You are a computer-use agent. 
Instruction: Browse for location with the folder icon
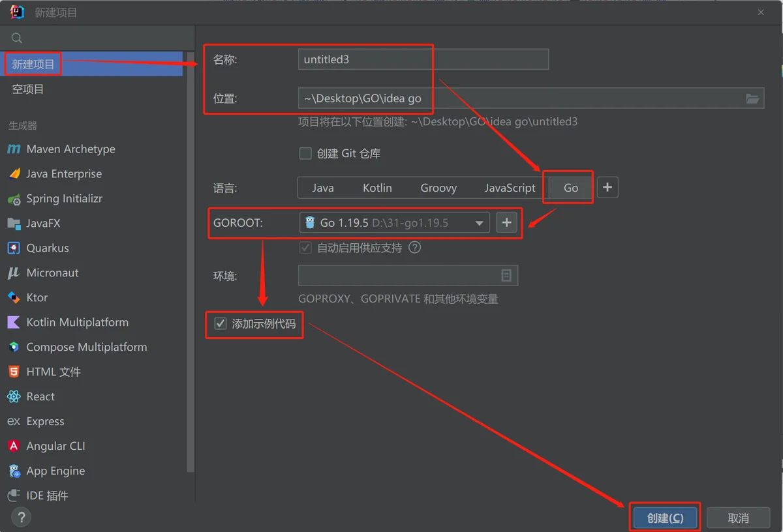pyautogui.click(x=752, y=98)
